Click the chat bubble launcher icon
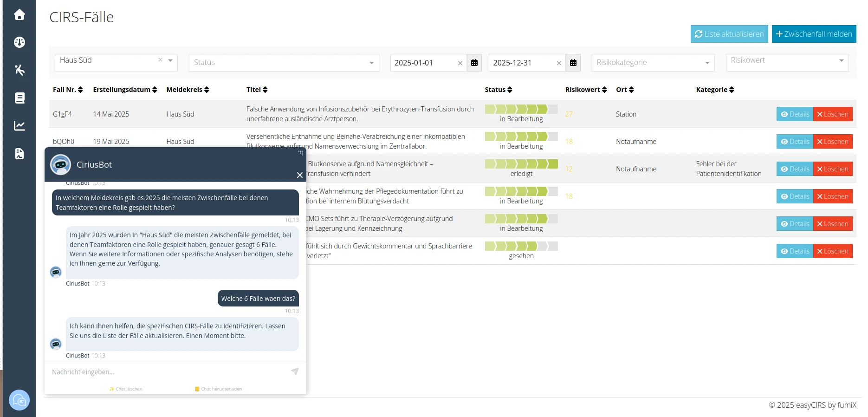868x417 pixels. [19, 400]
